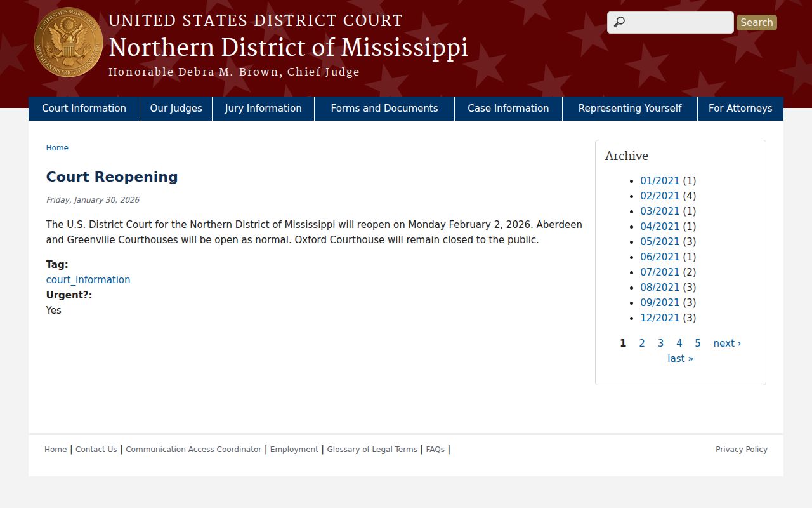
Task: Click the Northern District of Mississippi title
Action: point(288,48)
